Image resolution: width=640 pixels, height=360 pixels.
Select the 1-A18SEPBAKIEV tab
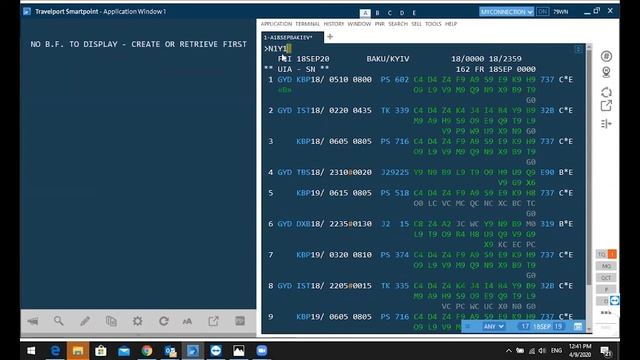click(x=292, y=38)
